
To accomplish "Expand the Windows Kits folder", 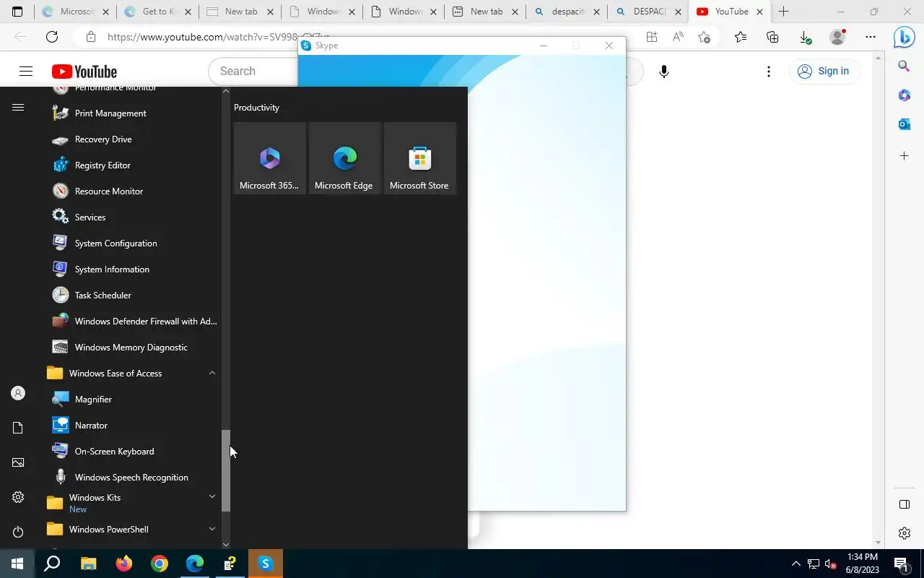I will point(134,503).
